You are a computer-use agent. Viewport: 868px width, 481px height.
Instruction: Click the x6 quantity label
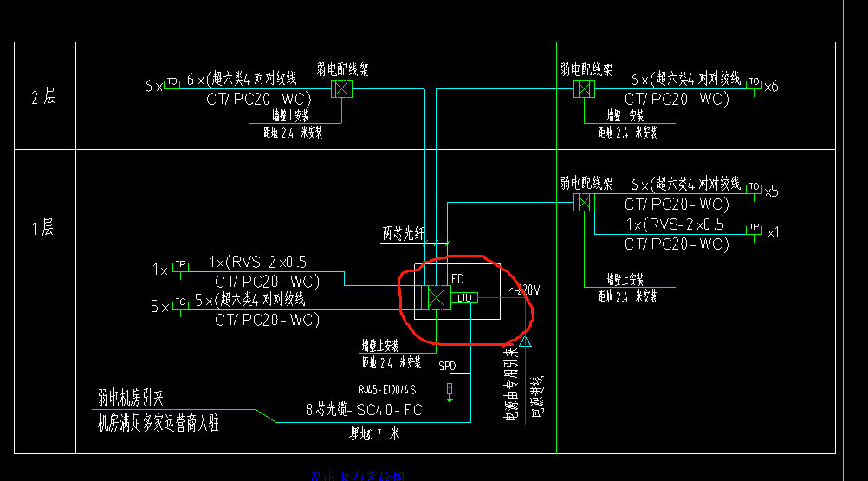coord(771,87)
